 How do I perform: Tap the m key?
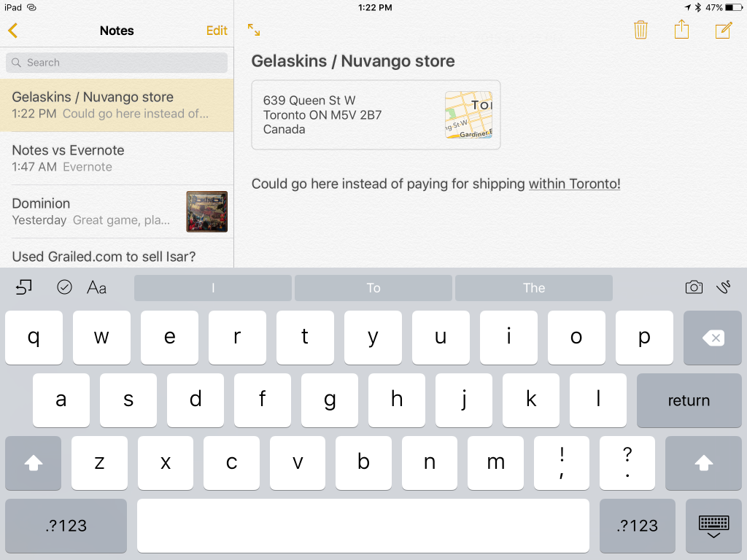tap(495, 463)
